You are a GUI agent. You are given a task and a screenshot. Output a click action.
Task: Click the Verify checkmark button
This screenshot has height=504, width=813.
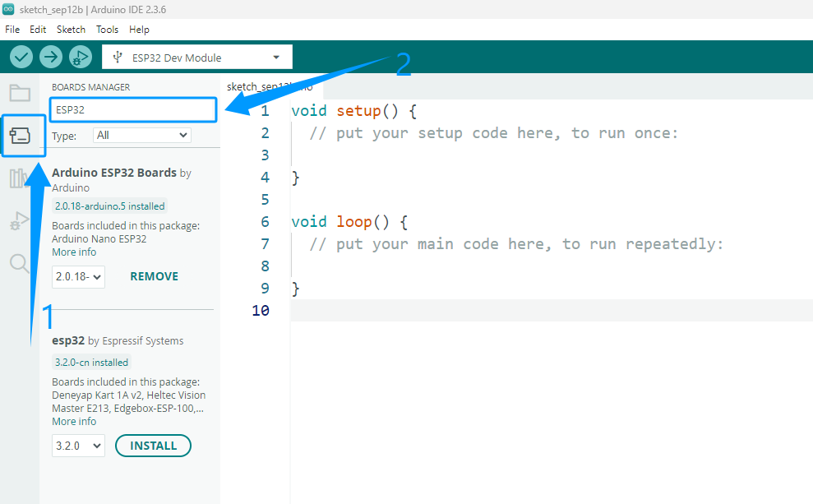pyautogui.click(x=21, y=57)
